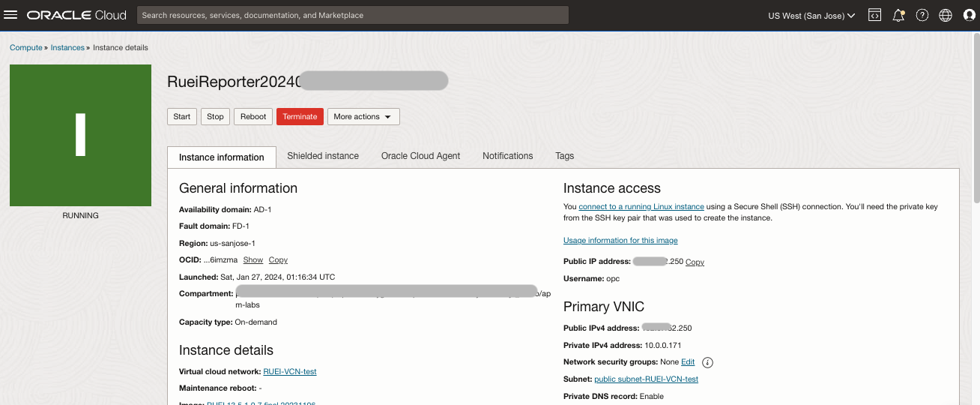Open the Notifications tab
This screenshot has width=980, height=405.
507,156
